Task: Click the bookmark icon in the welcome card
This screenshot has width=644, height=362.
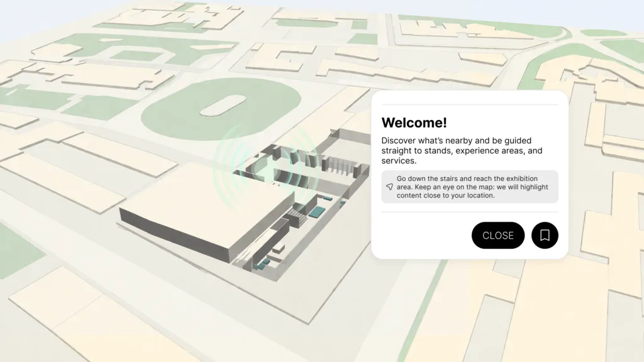Action: coord(545,235)
